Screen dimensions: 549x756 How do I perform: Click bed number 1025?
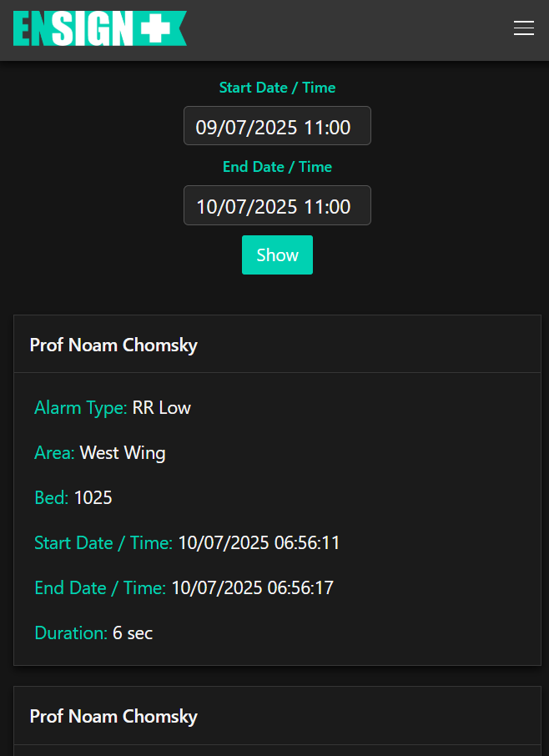pyautogui.click(x=93, y=498)
